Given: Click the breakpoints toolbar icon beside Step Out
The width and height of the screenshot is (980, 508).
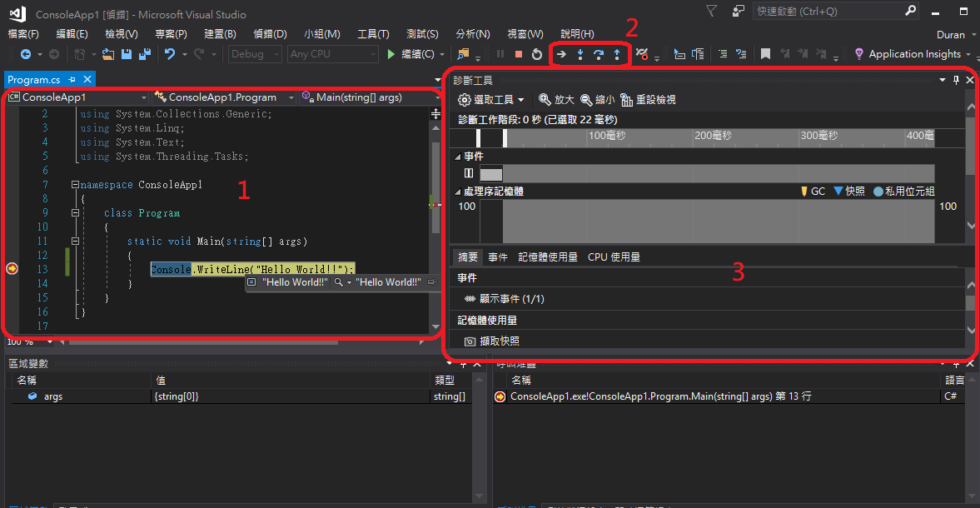Looking at the screenshot, I should [642, 54].
